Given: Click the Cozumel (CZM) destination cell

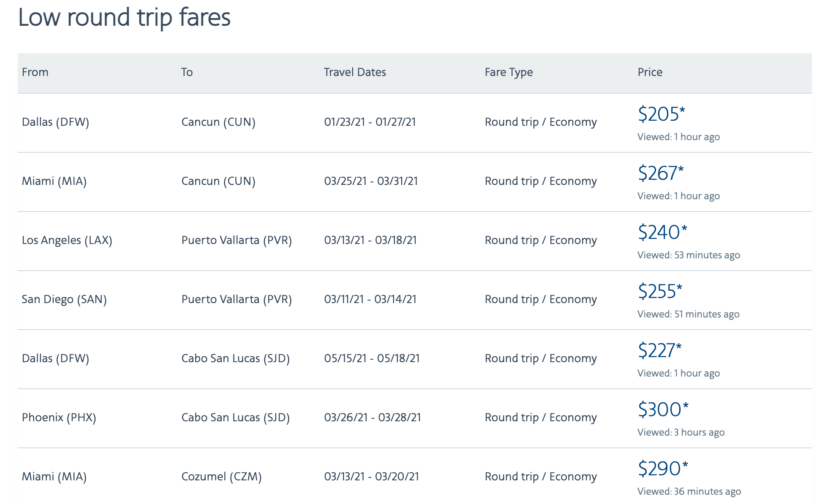Looking at the screenshot, I should tap(221, 477).
